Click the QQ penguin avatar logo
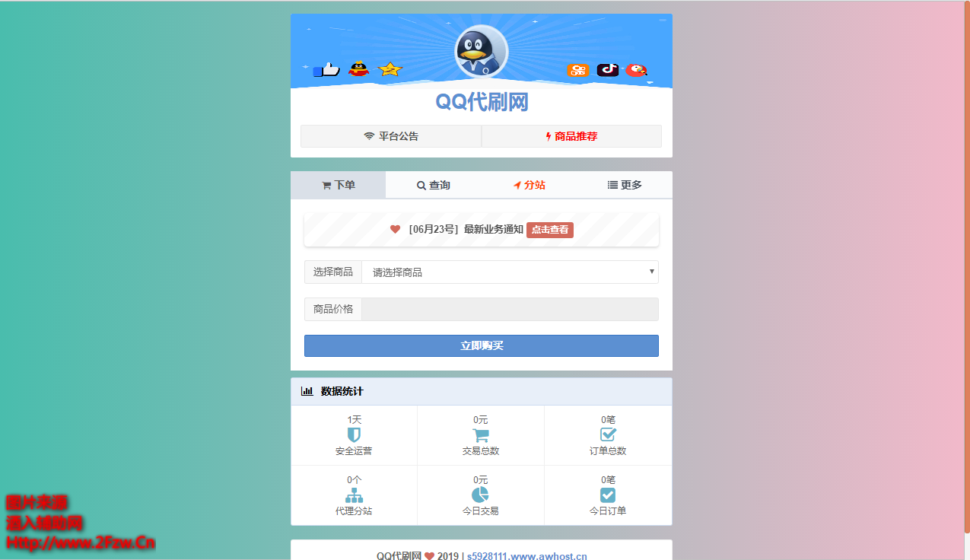The height and width of the screenshot is (560, 970). (x=481, y=52)
